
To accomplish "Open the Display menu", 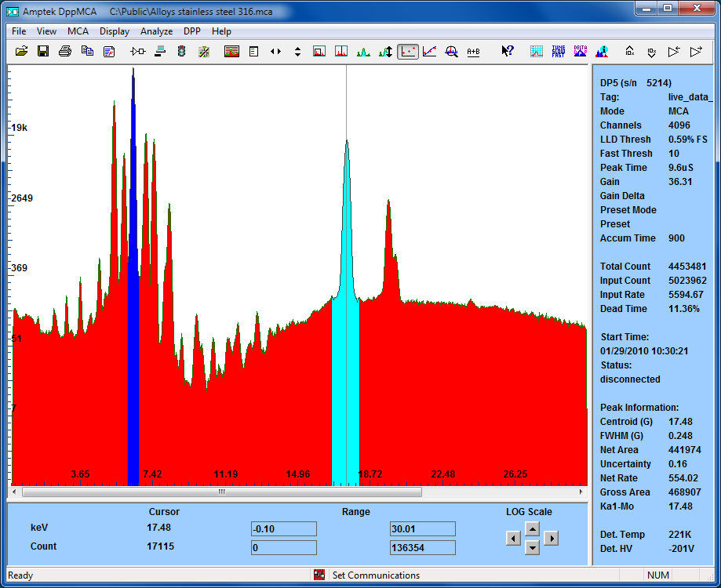I will 115,31.
